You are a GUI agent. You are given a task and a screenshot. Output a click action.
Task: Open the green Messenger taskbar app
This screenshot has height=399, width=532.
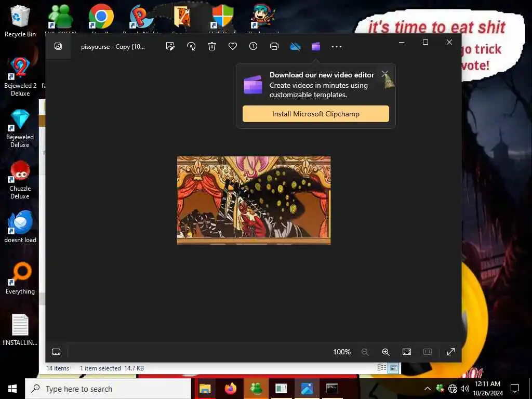256,389
